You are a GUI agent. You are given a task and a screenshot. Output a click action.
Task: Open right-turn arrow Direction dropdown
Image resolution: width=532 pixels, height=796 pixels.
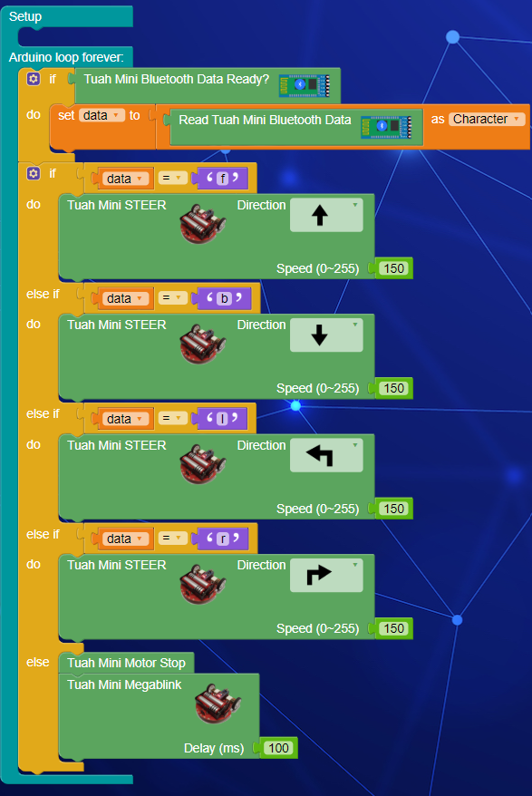pyautogui.click(x=326, y=575)
